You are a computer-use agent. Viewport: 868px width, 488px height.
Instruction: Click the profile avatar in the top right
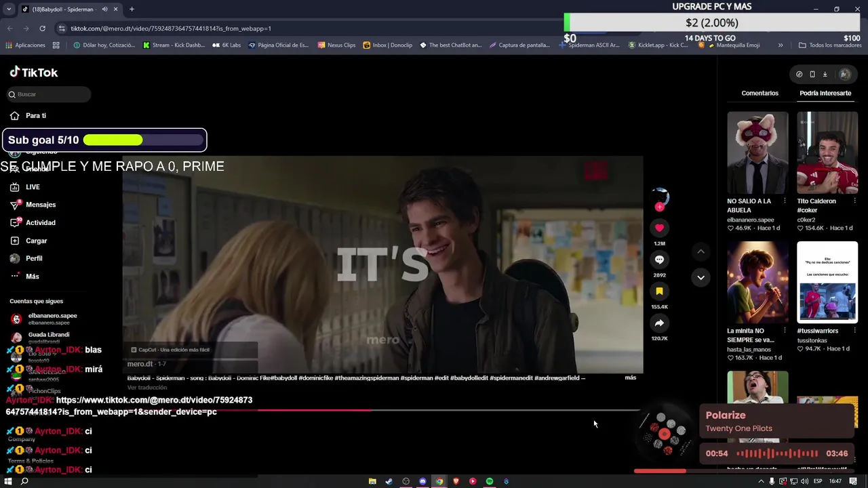point(845,75)
